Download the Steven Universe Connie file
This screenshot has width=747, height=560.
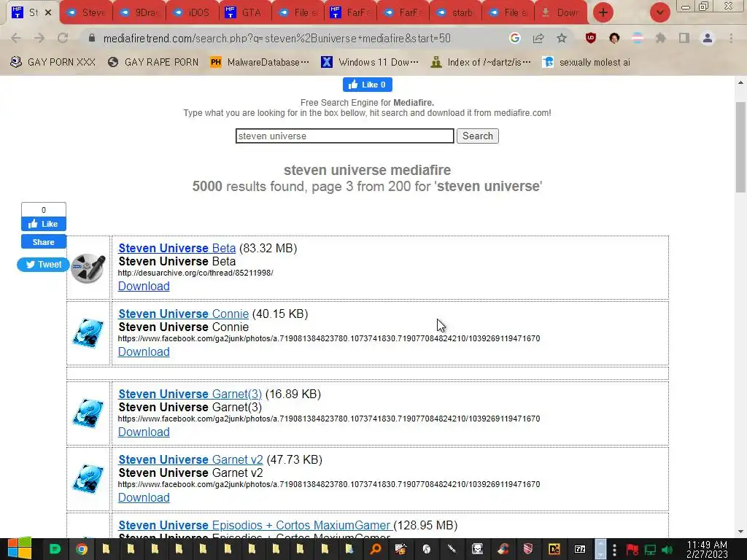coord(144,351)
